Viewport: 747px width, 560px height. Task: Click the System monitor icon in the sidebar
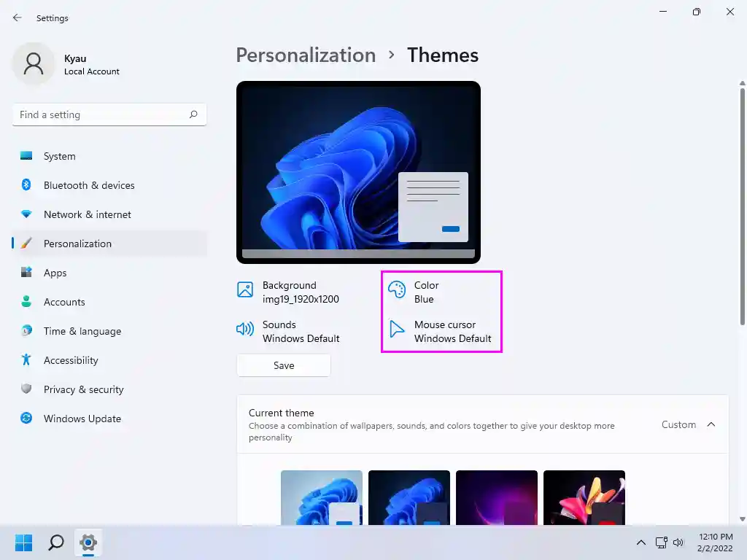[x=26, y=156]
